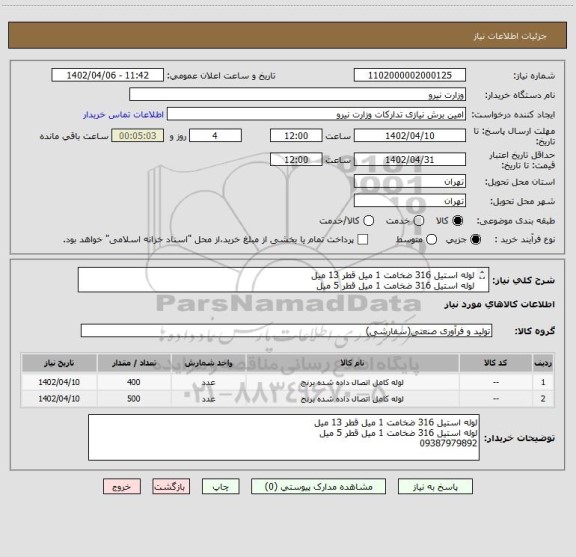Click row 1 unit cell عدد
This screenshot has width=576, height=557.
click(x=208, y=382)
